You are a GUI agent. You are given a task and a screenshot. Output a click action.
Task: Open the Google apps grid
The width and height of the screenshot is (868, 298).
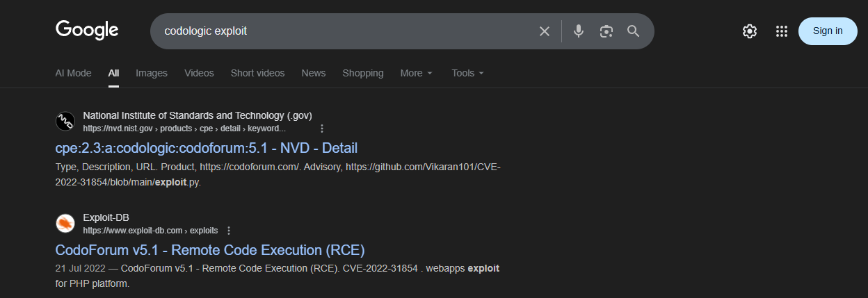pos(781,31)
